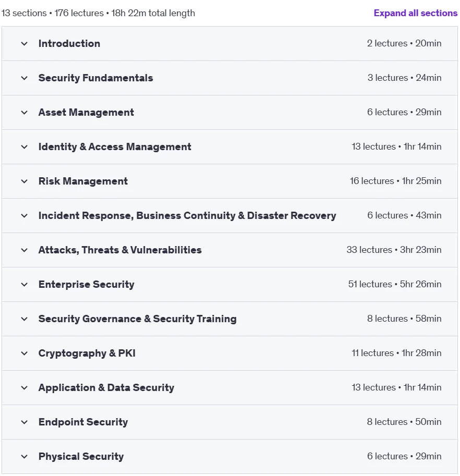Screen dimensions: 460x476
Task: Expand the Identity & Access Management section
Action: pyautogui.click(x=229, y=147)
